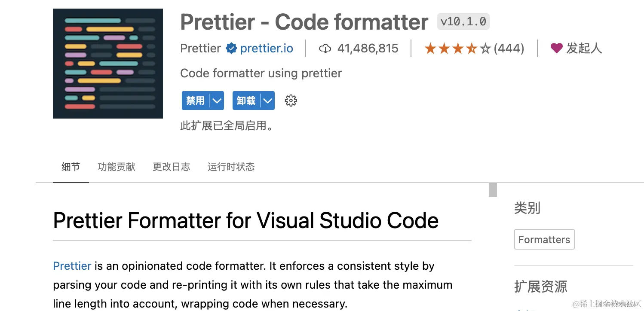Screen dimensions: 644x311
Task: Click the first star to rate one star
Action: (430, 48)
